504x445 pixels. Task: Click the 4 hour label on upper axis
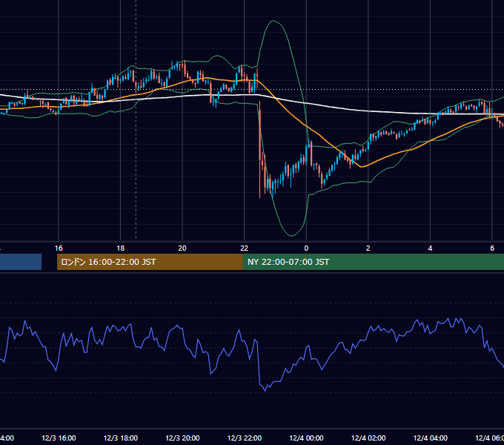point(430,248)
